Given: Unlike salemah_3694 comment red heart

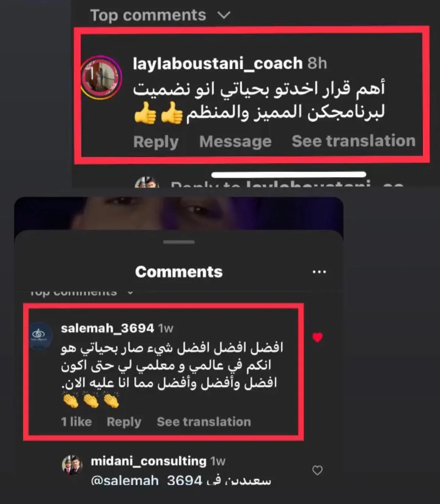Looking at the screenshot, I should click(x=317, y=337).
